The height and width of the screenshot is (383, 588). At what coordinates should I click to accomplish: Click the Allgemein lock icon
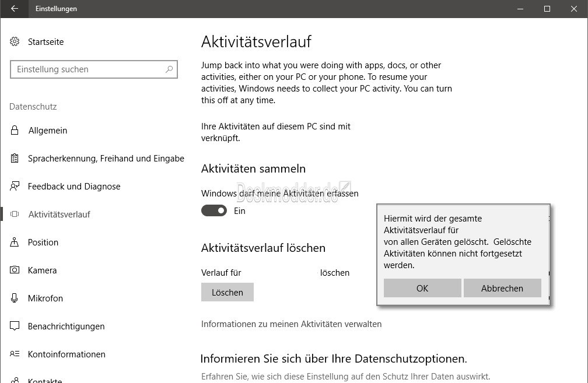coord(15,131)
